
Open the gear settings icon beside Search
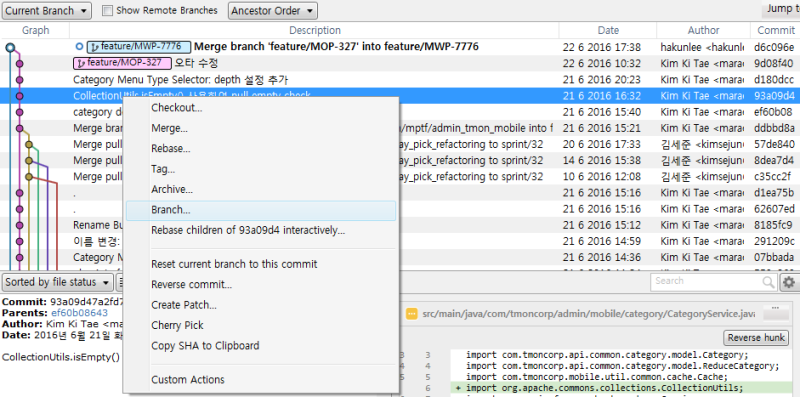click(x=789, y=282)
